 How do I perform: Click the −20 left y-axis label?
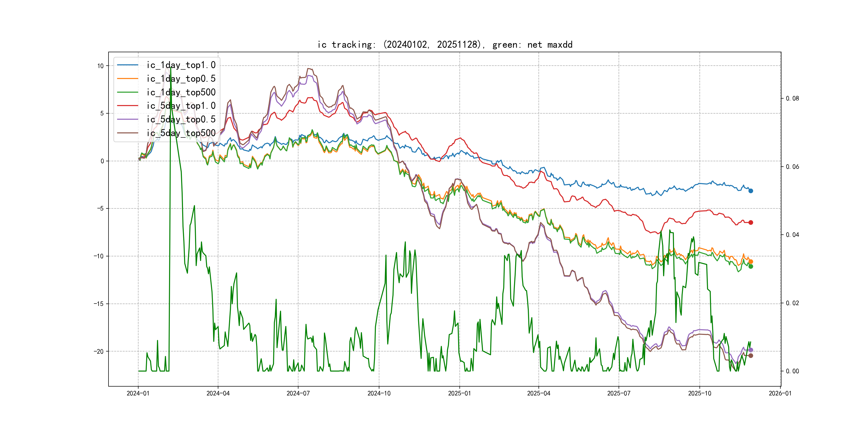(99, 351)
